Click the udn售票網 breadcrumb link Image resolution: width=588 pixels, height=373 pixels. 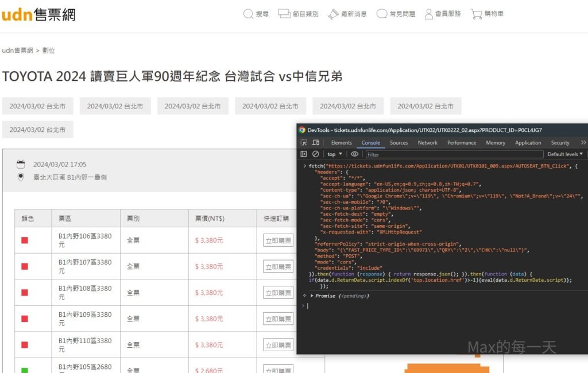click(17, 50)
